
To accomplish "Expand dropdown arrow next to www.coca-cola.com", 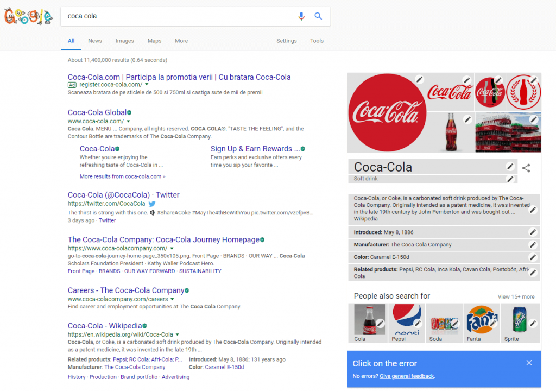I will click(128, 121).
